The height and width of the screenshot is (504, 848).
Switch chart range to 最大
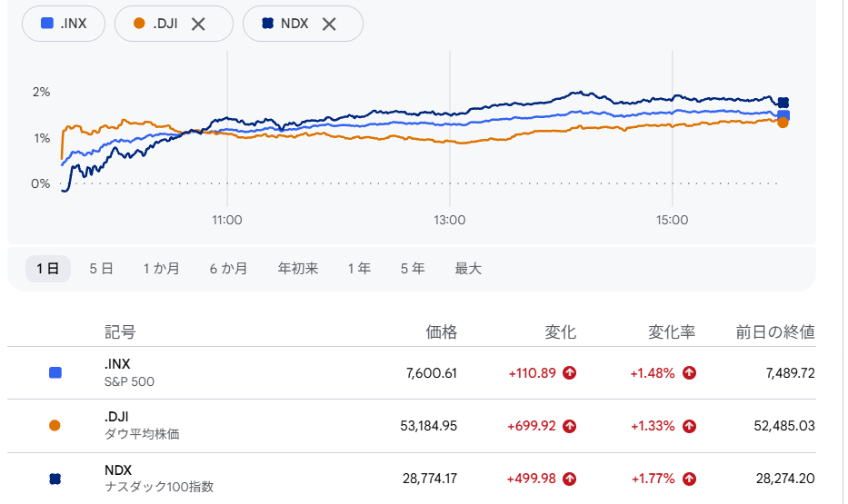click(x=468, y=269)
